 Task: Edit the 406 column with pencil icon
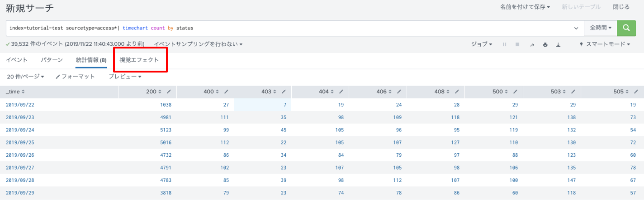tap(399, 92)
